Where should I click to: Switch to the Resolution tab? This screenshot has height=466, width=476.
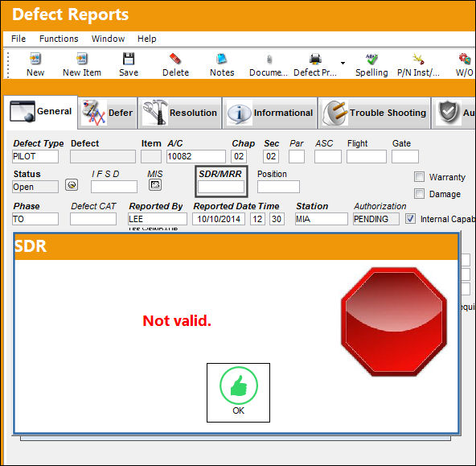(180, 113)
